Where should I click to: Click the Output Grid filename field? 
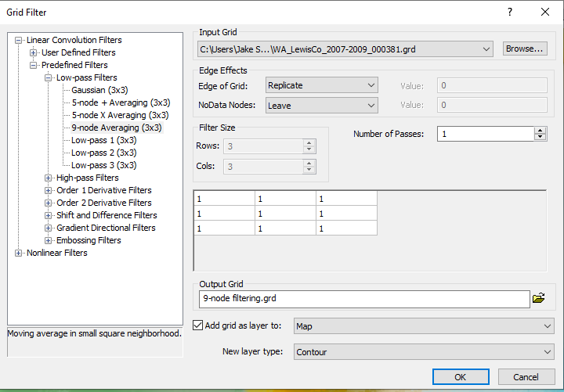click(x=364, y=298)
